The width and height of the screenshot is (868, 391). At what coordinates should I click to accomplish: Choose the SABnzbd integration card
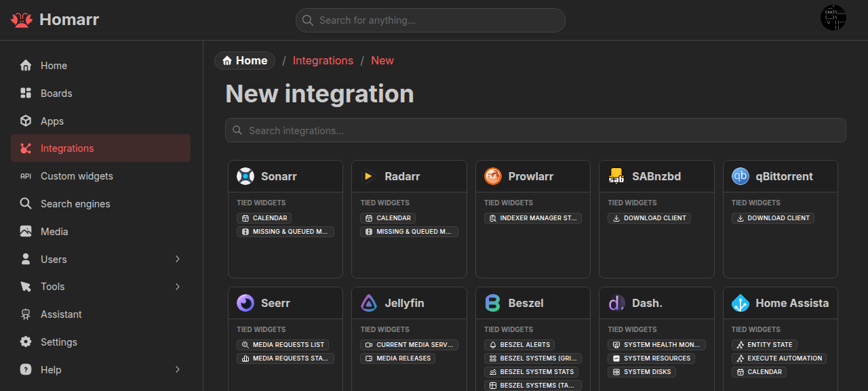(656, 219)
